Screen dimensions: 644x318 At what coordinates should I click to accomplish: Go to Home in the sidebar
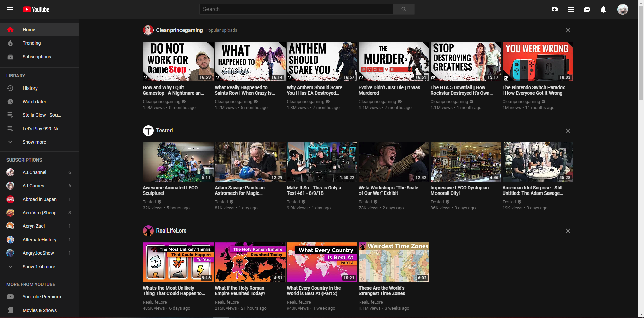tap(39, 30)
